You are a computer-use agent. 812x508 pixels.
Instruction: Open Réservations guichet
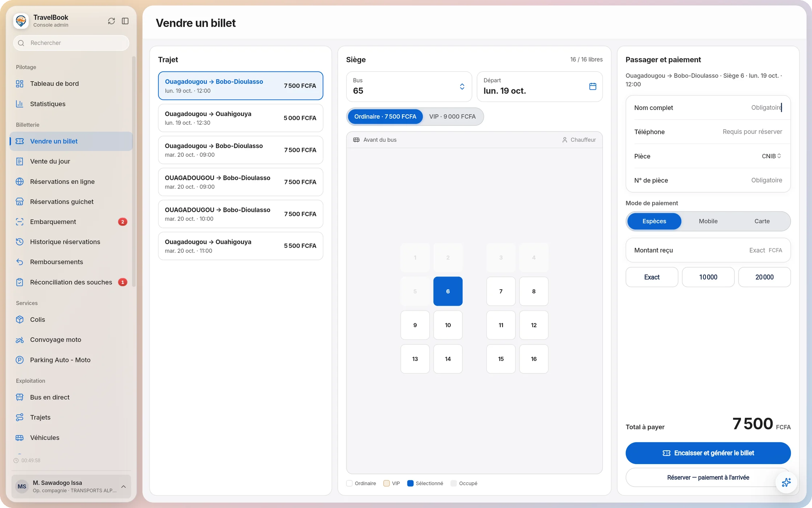point(71,201)
